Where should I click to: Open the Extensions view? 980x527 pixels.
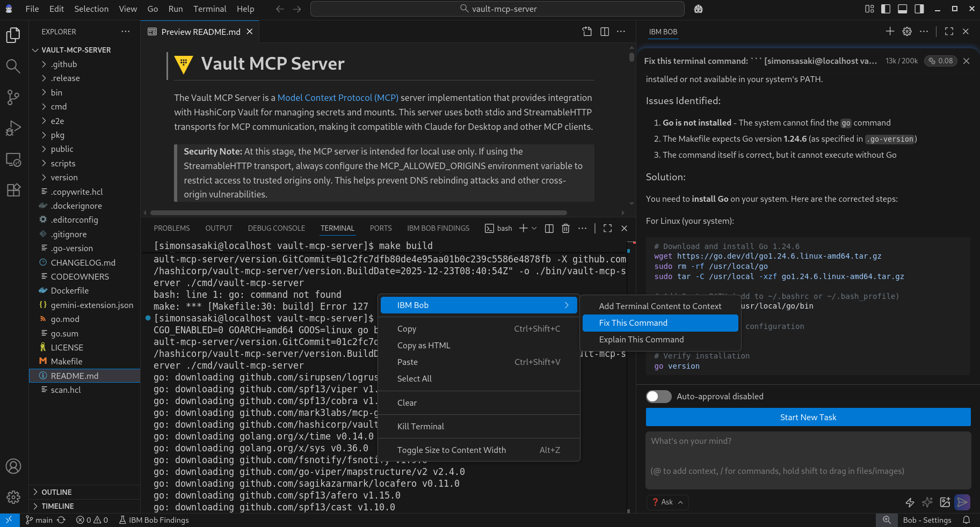(13, 190)
